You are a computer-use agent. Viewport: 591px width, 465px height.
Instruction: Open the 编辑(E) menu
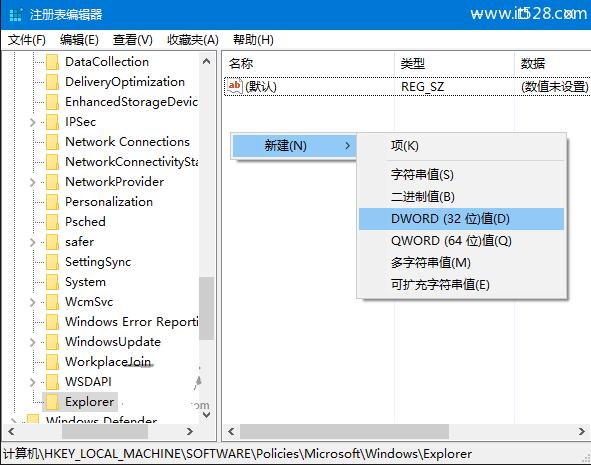(x=79, y=40)
